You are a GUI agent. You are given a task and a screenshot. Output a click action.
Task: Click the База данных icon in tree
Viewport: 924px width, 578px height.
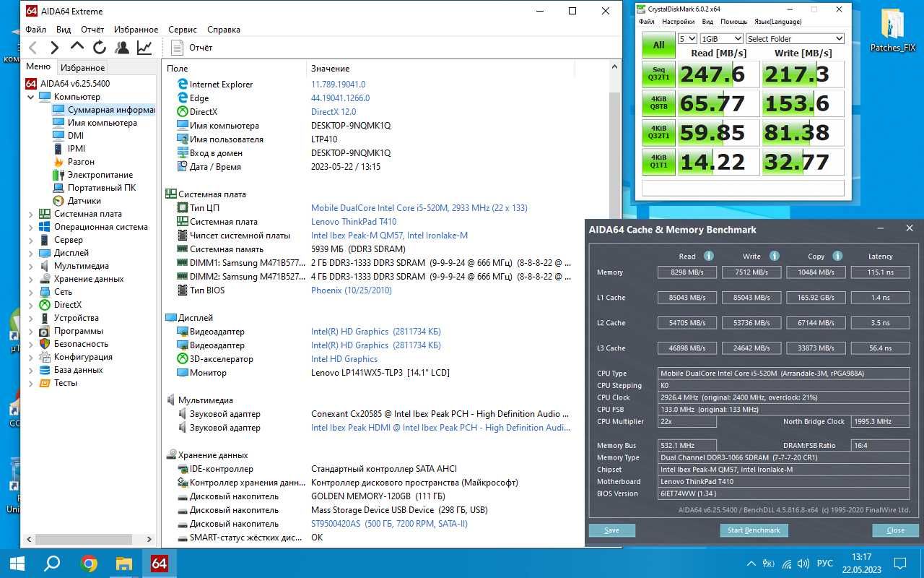click(45, 370)
